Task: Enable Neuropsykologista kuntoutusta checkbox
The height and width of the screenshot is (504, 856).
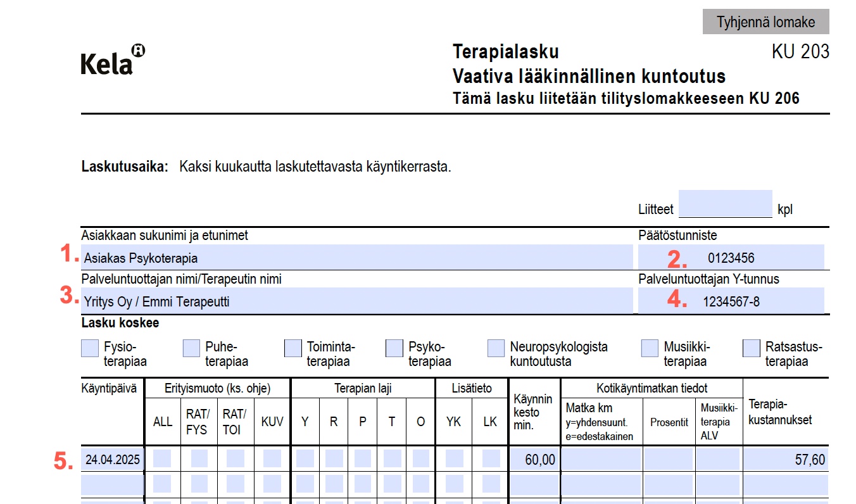Action: [x=496, y=348]
